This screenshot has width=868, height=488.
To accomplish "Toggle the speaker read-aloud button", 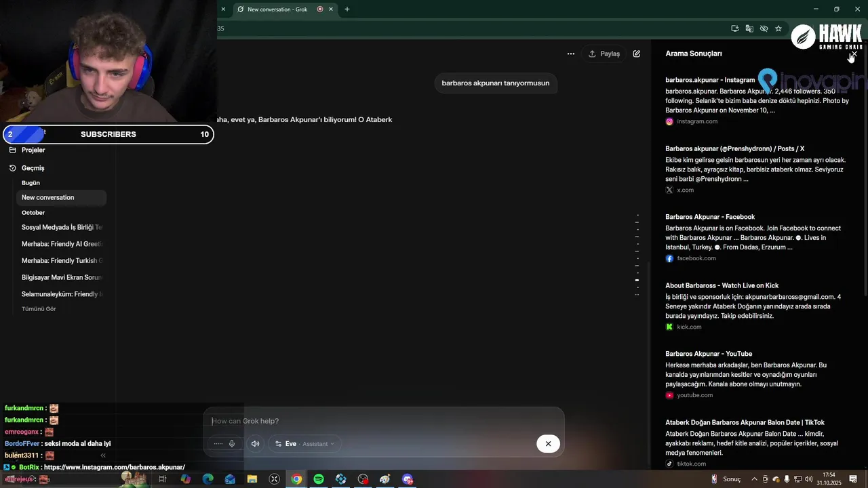I will coord(255,444).
